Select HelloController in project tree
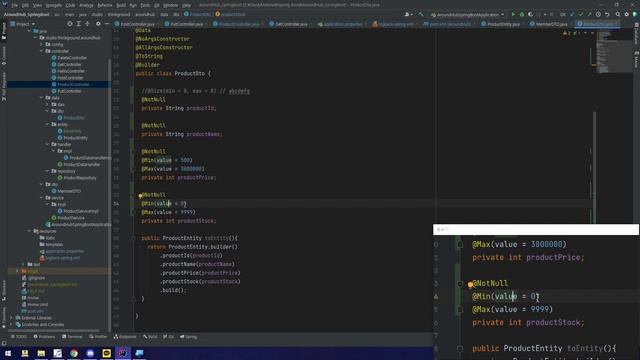This screenshot has height=360, width=640. coord(71,71)
